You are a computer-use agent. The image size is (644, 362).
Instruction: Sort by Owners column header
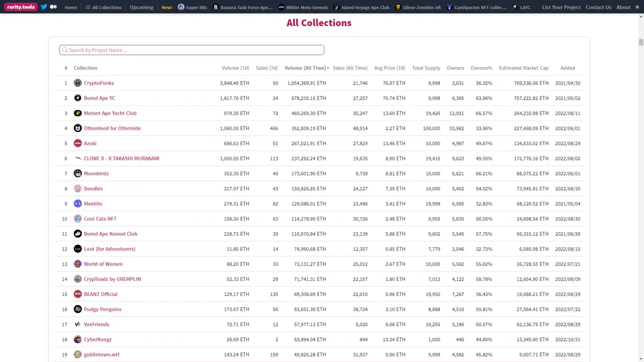[456, 68]
